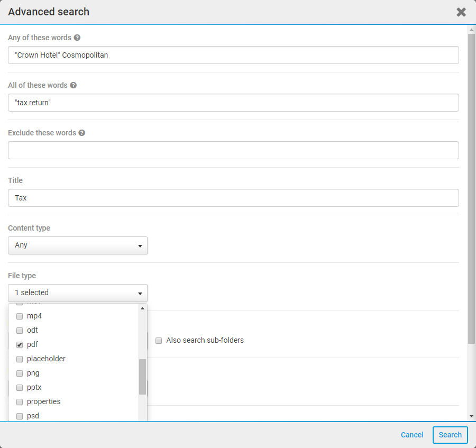Click help icon beside Exclude these words
Screen dimensions: 476x448
tap(82, 133)
